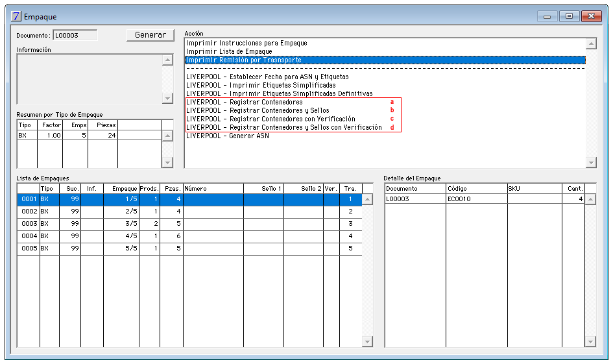
Task: Click the Generar button
Action: pyautogui.click(x=150, y=35)
